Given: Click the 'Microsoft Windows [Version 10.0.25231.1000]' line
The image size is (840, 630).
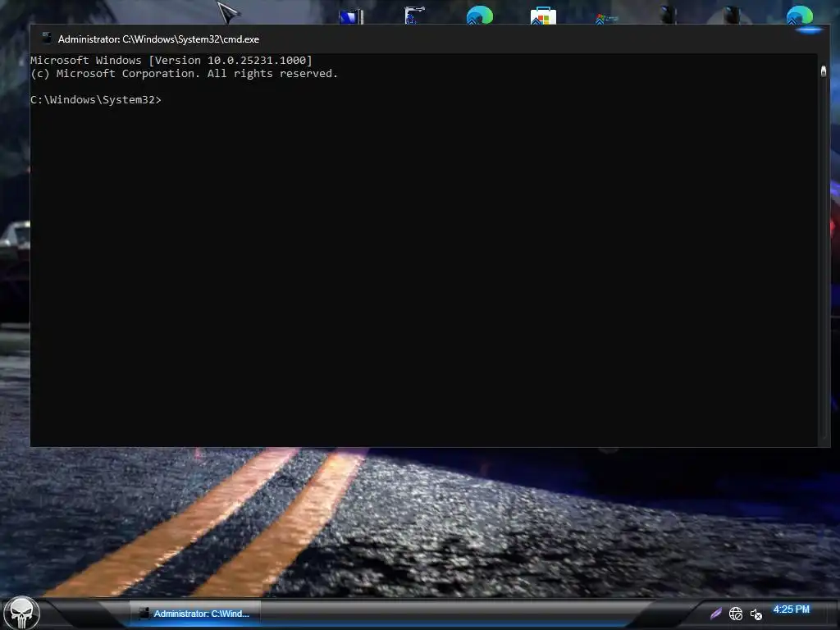Looking at the screenshot, I should [x=171, y=61].
